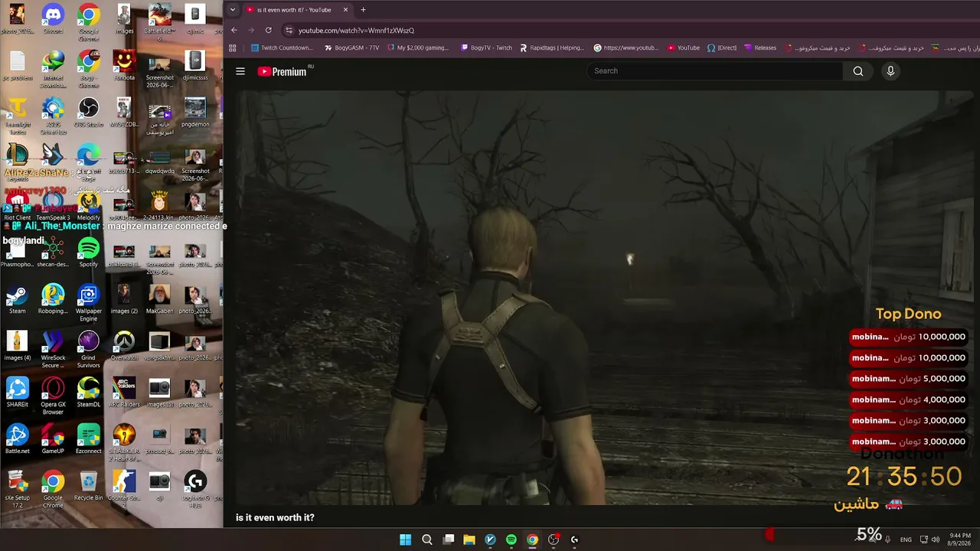Select the Steam desktop shortcut

point(17,299)
